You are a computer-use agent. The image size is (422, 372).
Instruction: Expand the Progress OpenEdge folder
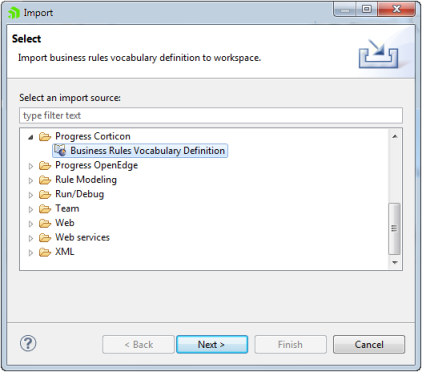[x=31, y=166]
